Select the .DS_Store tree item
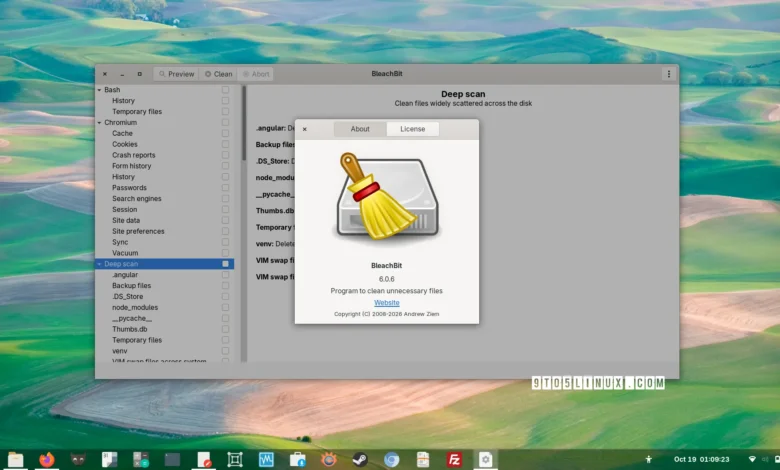780x470 pixels. 127,296
